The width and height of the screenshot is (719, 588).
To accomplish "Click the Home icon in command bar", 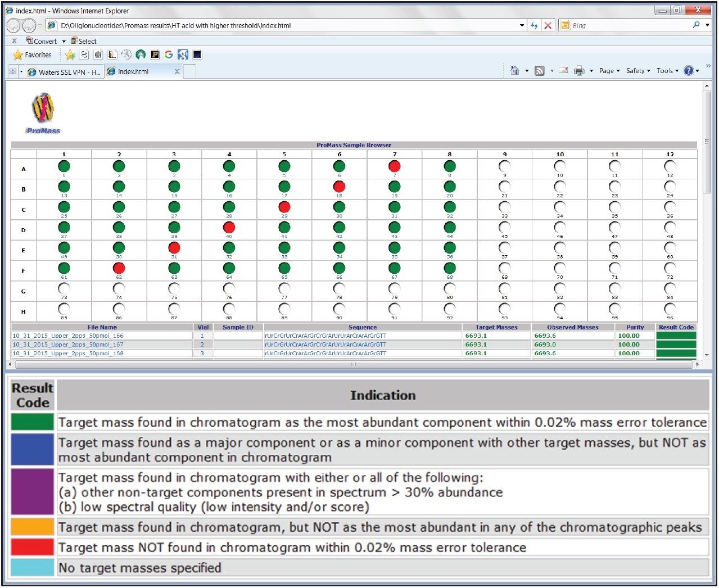I will (x=515, y=70).
